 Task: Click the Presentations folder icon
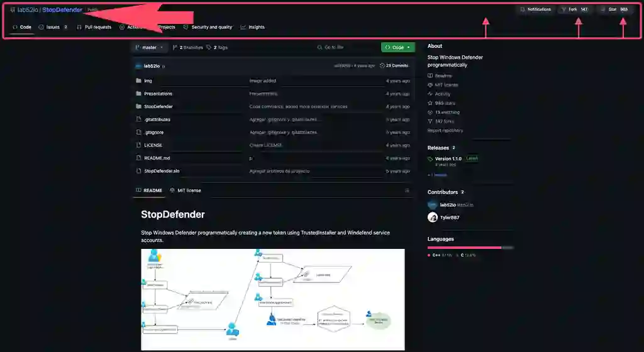coord(138,94)
